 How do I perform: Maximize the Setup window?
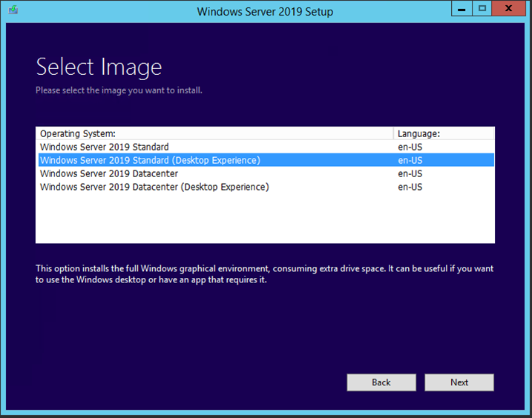coord(482,8)
